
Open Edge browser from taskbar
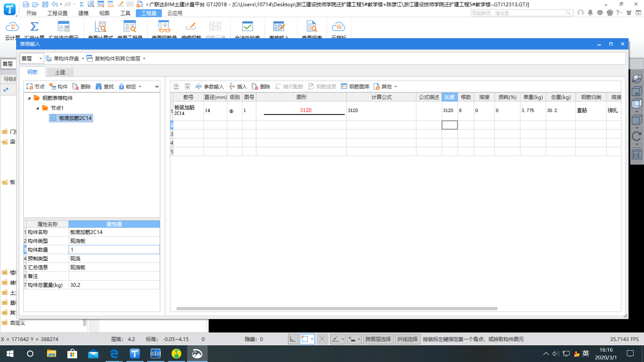click(x=114, y=354)
